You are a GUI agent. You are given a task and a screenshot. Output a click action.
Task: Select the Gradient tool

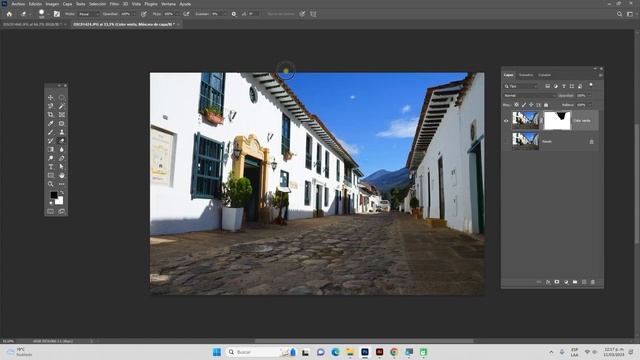click(x=51, y=149)
